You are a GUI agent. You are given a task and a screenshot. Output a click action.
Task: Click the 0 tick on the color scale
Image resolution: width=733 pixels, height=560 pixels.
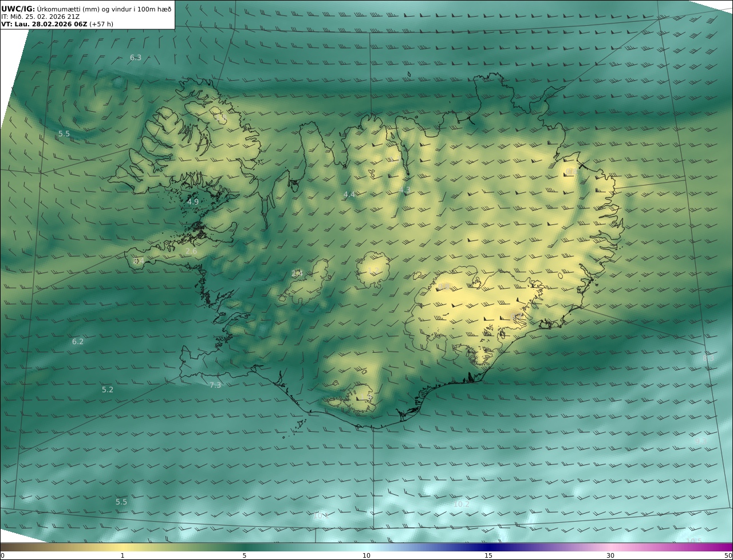[2, 555]
